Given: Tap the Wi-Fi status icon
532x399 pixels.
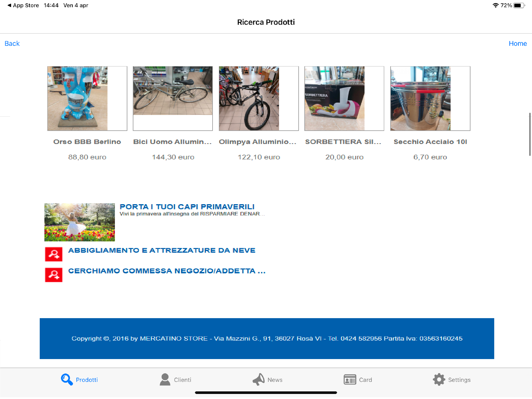Looking at the screenshot, I should click(x=495, y=5).
